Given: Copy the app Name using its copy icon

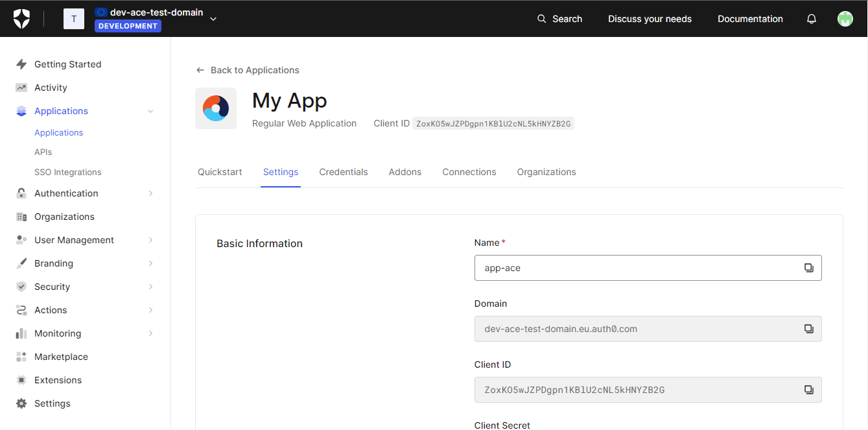Looking at the screenshot, I should click(x=808, y=267).
